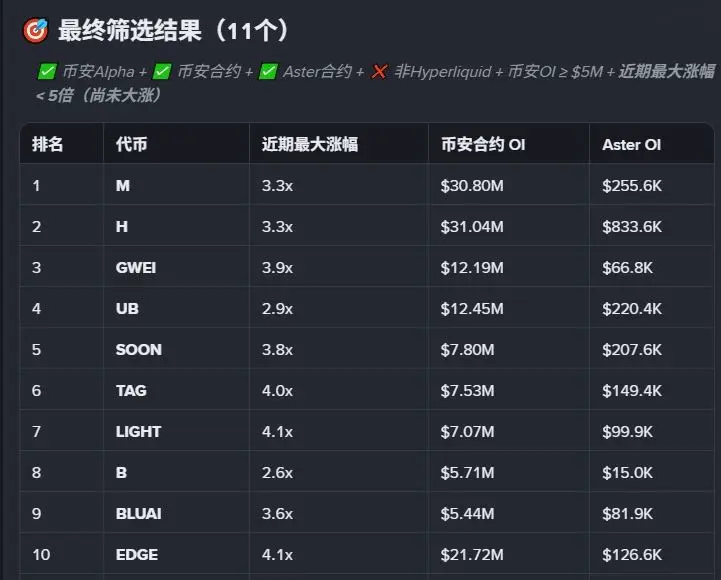Click the red X before 非Hyperliquid

(379, 71)
